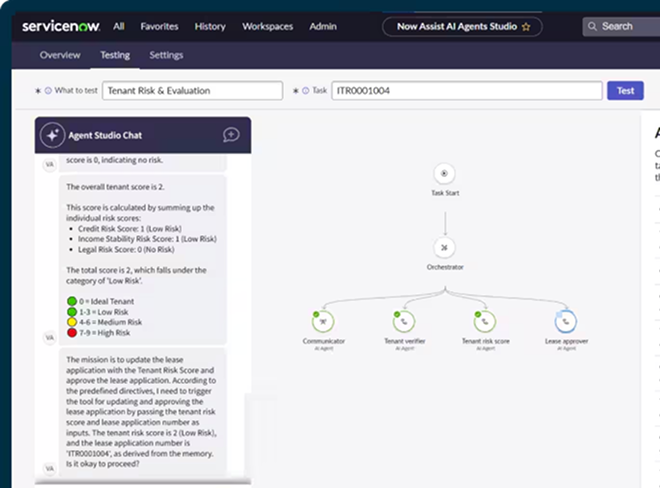Viewport: 660px width, 488px height.
Task: Select the Lease approver agent node
Action: [x=566, y=322]
